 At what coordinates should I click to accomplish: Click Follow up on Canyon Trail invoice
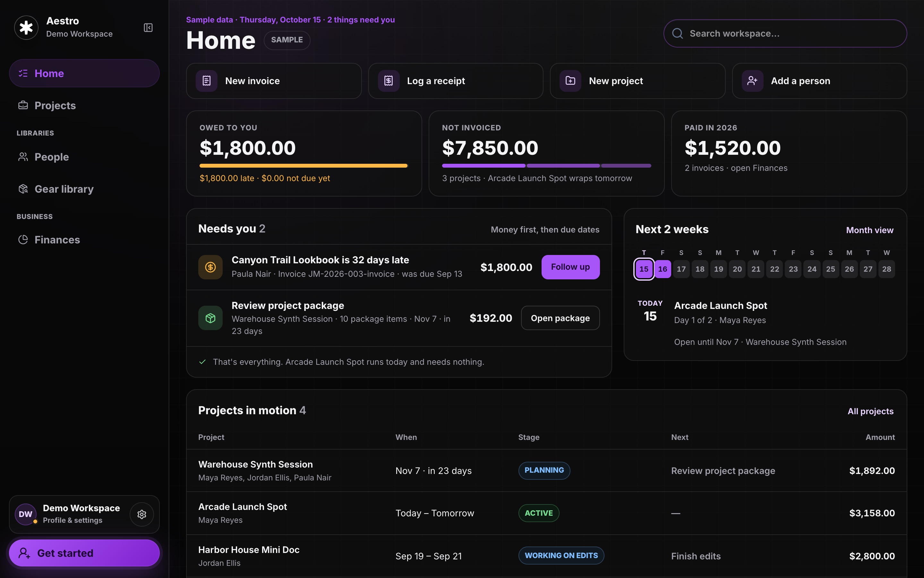point(570,267)
